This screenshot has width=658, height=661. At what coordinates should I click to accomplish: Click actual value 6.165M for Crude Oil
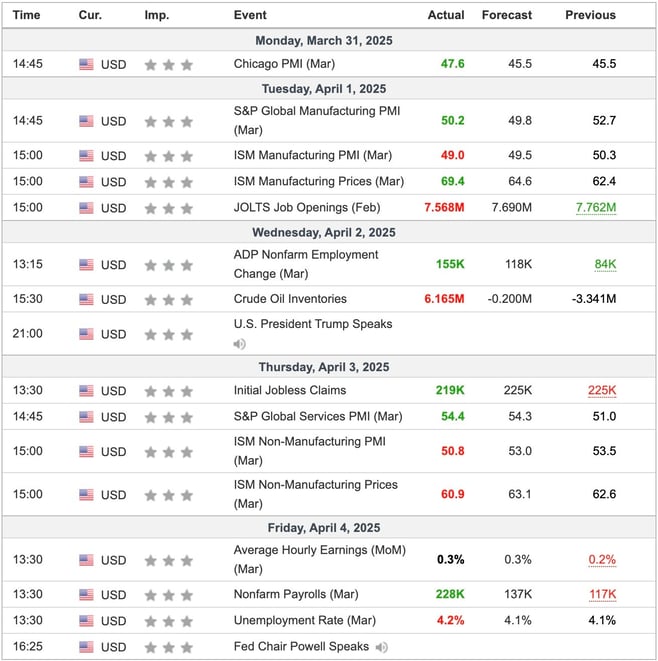444,299
